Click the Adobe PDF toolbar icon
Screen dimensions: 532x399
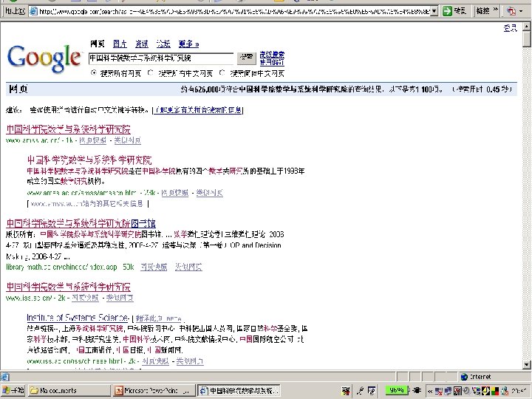click(511, 11)
